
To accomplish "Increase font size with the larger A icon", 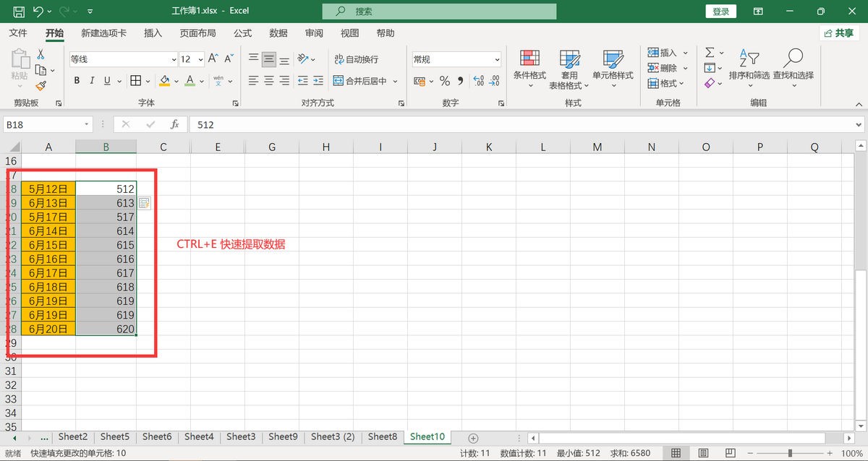I will tap(213, 59).
